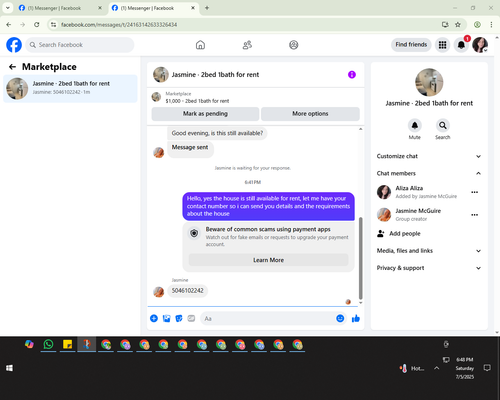500x400 pixels.
Task: Click Add people label
Action: [x=405, y=234]
